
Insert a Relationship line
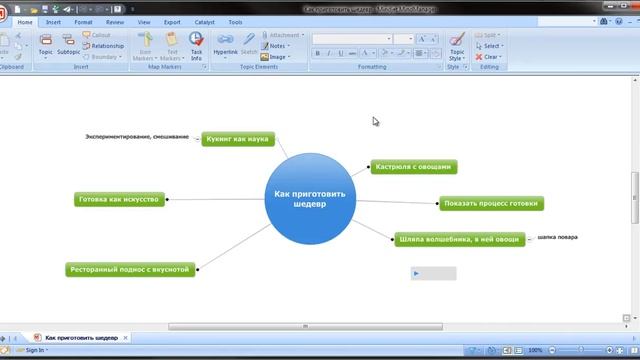(103, 46)
